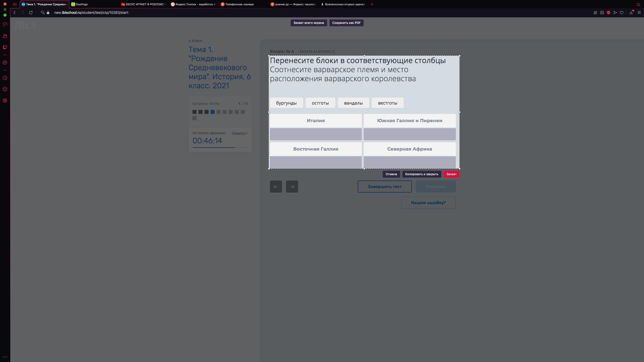Click Сохранить как PDF button
This screenshot has width=644, height=362.
click(346, 23)
